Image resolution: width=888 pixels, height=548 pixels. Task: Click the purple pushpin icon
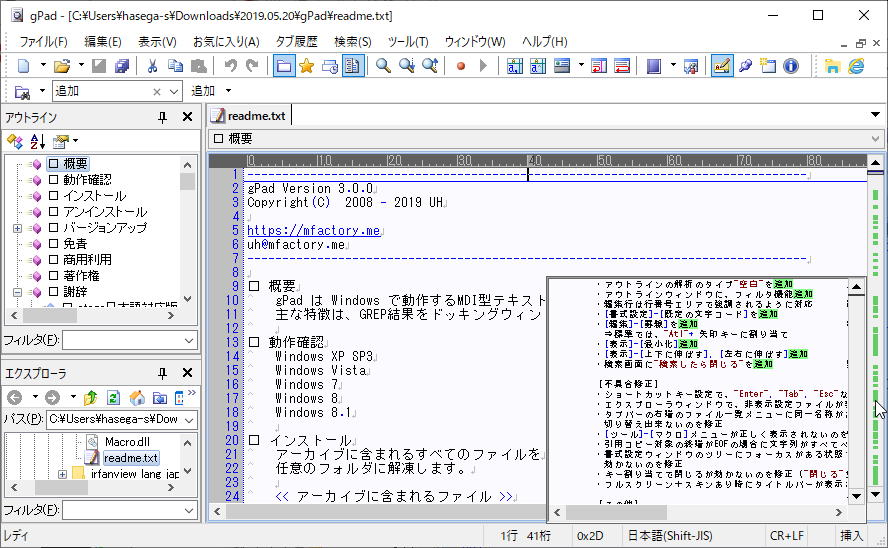pyautogui.click(x=745, y=66)
